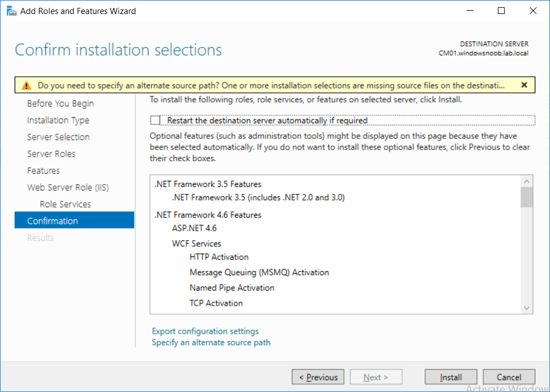Go to the Before You Begin step

pyautogui.click(x=60, y=104)
